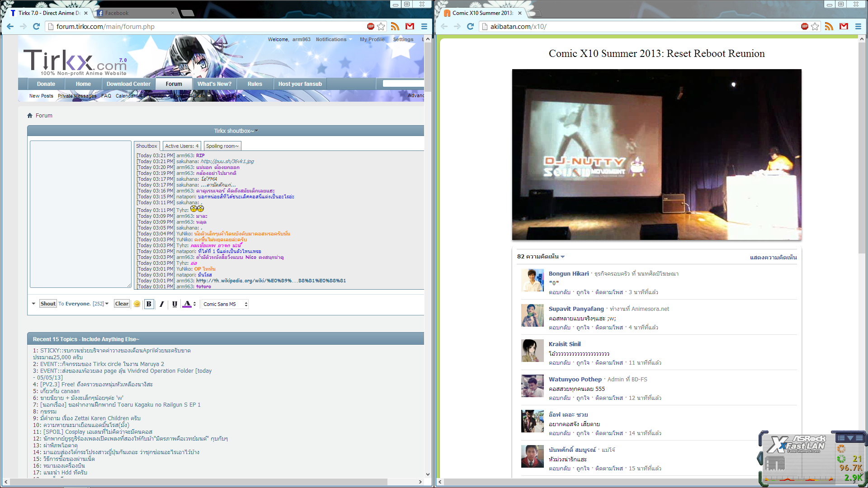This screenshot has width=868, height=488.
Task: Open the Comic Sans MS font dropdown
Action: 225,304
